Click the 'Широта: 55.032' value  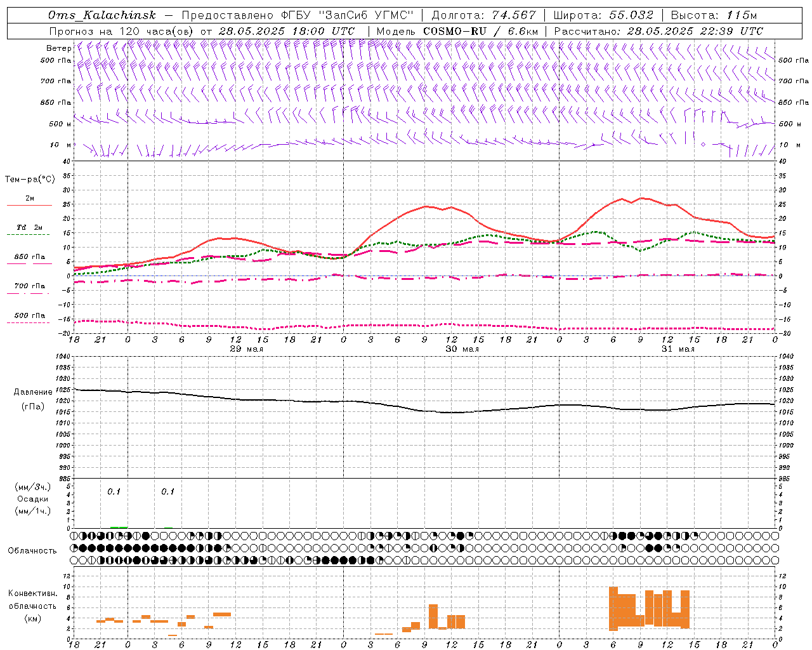604,15
